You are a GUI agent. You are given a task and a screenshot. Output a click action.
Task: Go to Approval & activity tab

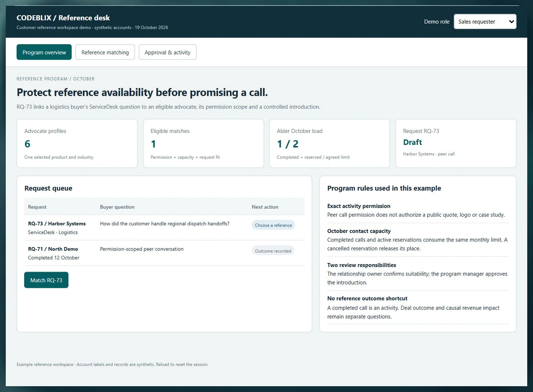pos(167,52)
